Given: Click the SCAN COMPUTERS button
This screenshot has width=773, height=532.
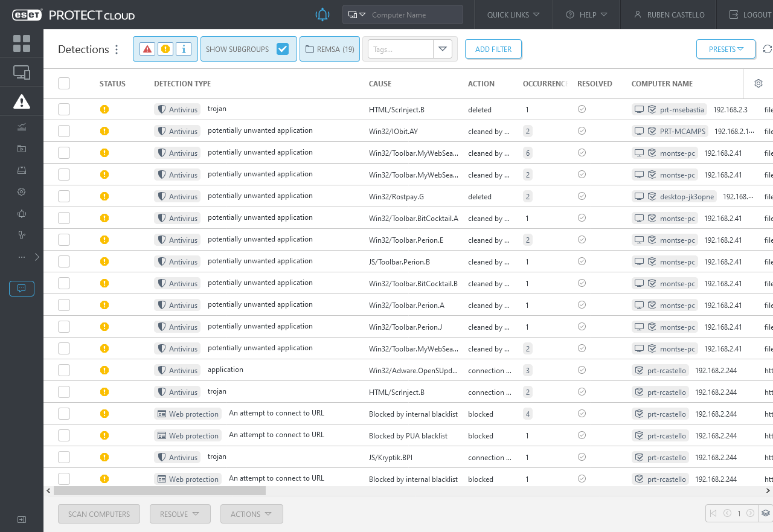Looking at the screenshot, I should [x=99, y=514].
